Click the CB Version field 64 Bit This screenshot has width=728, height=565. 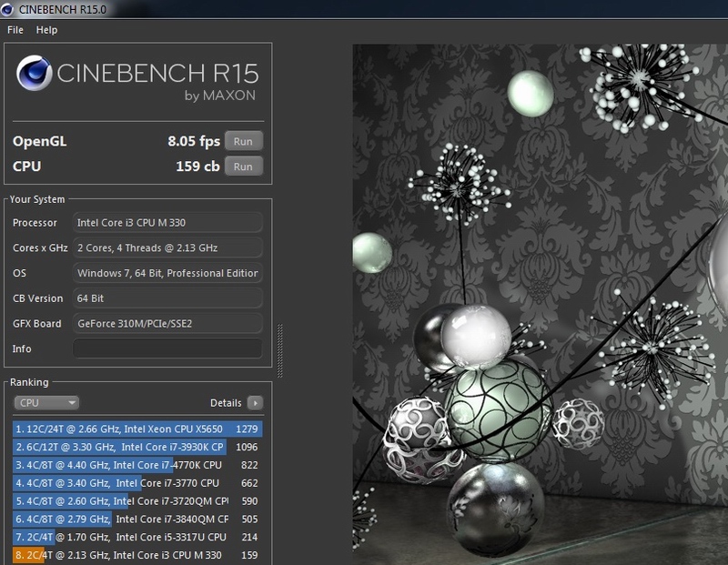coord(167,298)
